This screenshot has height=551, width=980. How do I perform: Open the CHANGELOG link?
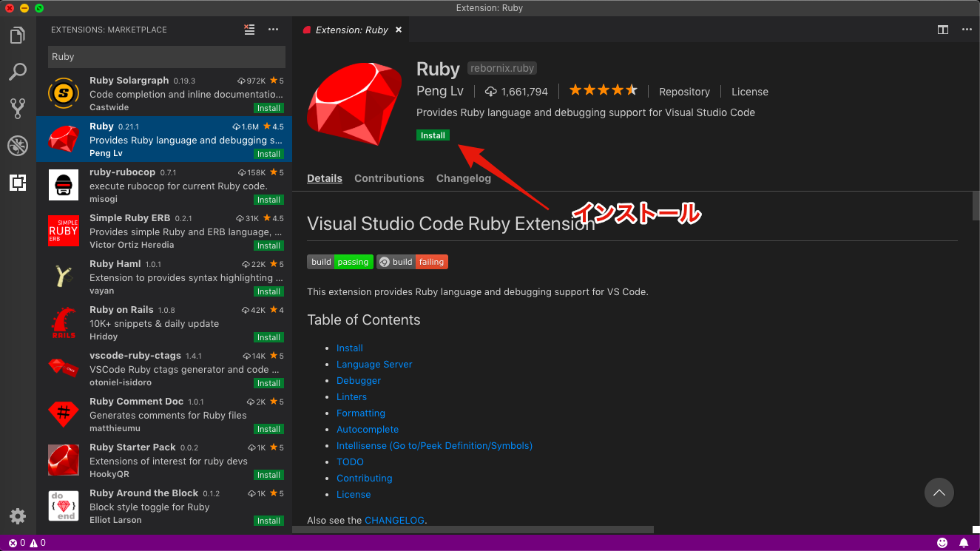pos(394,520)
